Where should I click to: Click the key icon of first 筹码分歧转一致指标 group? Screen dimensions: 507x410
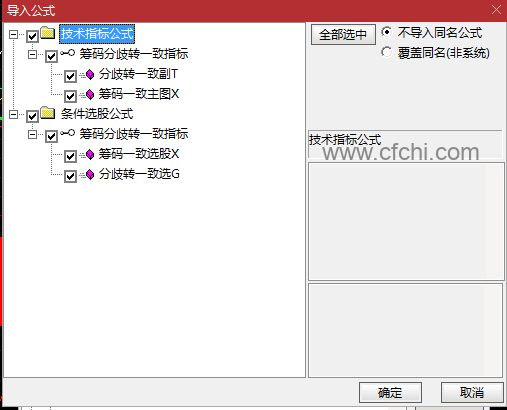coord(68,53)
